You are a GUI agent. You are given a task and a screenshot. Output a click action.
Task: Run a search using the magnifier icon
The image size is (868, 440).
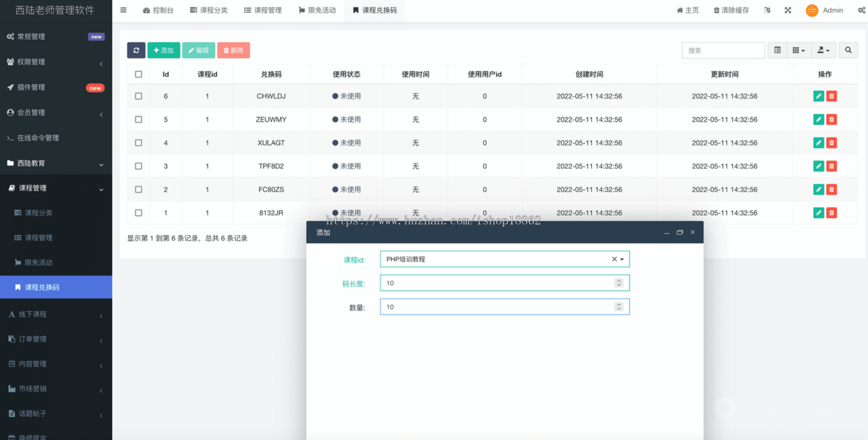coord(848,50)
